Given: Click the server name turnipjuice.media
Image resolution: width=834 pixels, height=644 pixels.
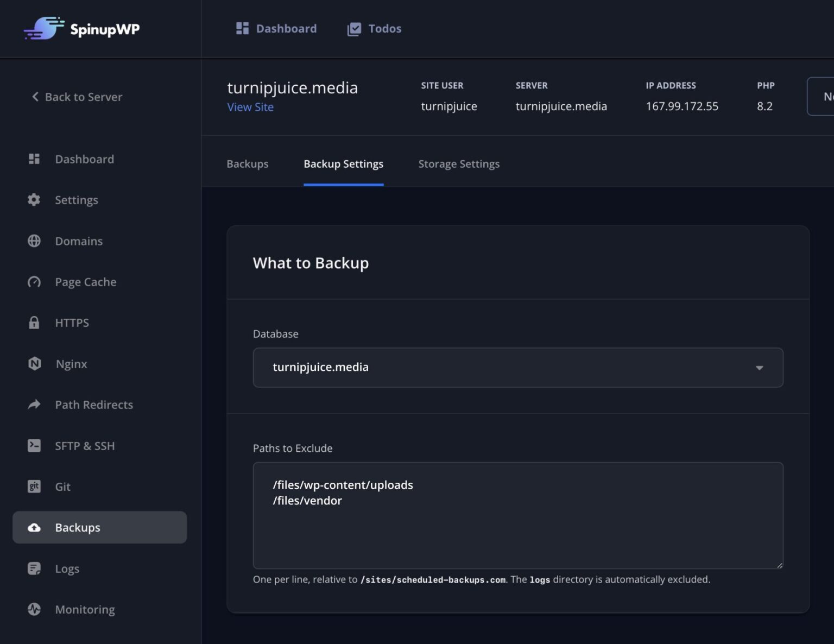Looking at the screenshot, I should pos(561,106).
